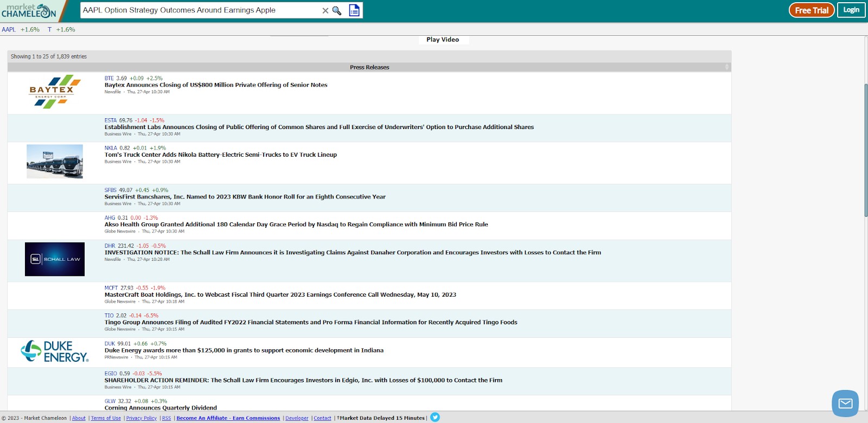
Task: Click the magnifying glass search icon
Action: click(x=337, y=10)
